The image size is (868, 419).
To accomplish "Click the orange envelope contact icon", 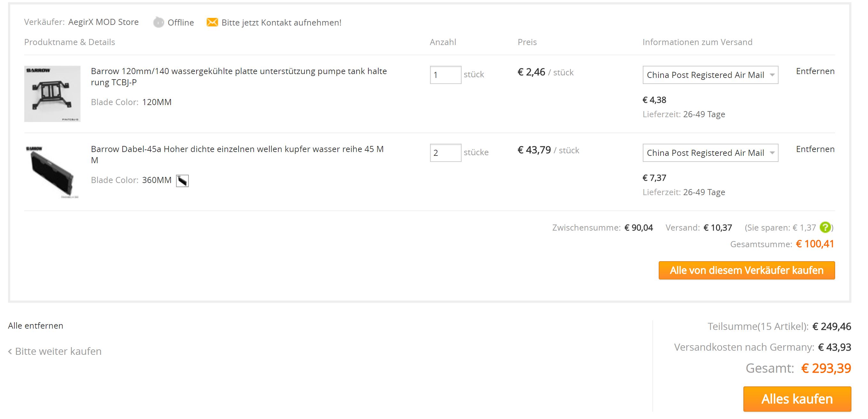I will [x=212, y=22].
